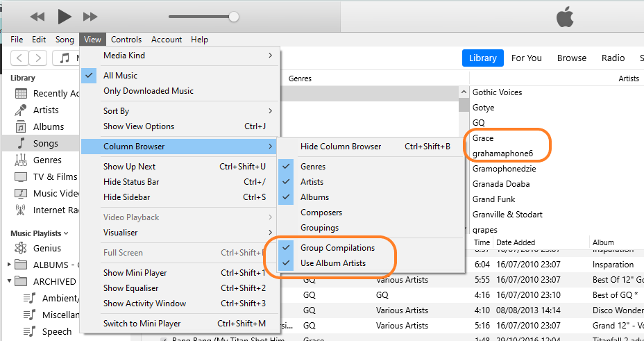Expand the ALBUMS playlist folder triangle
Viewport: 644px width, 341px height.
click(10, 265)
